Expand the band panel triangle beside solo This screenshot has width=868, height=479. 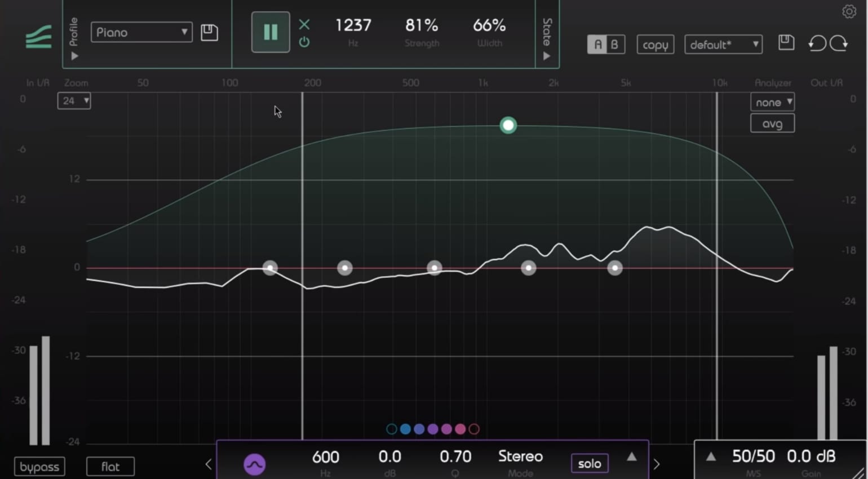point(632,456)
